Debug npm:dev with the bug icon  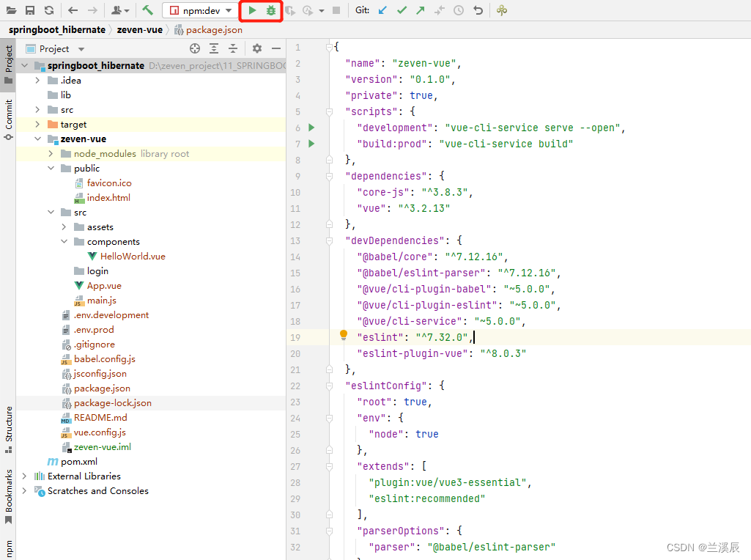click(271, 10)
